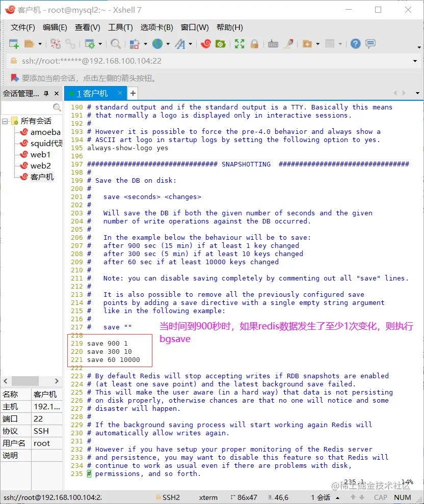The image size is (424, 504).
Task: Click the new folder plus icon
Action: click(x=307, y=44)
